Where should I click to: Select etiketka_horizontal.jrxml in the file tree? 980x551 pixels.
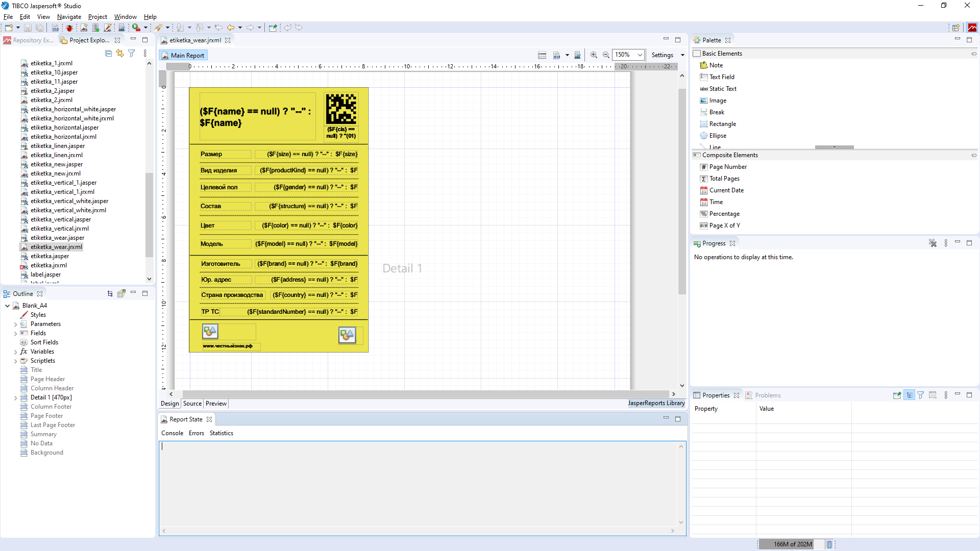point(63,137)
